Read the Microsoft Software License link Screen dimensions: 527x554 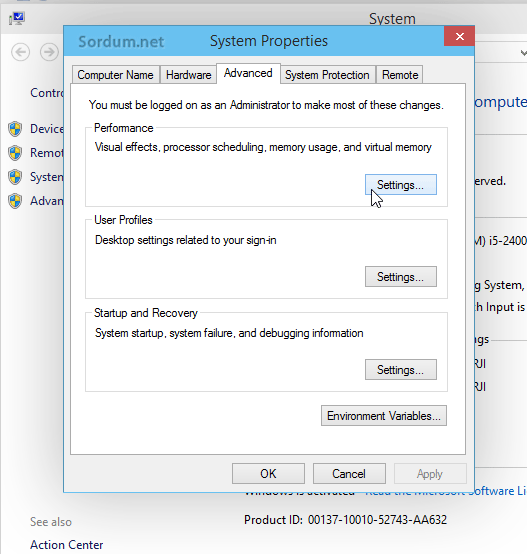point(446,491)
